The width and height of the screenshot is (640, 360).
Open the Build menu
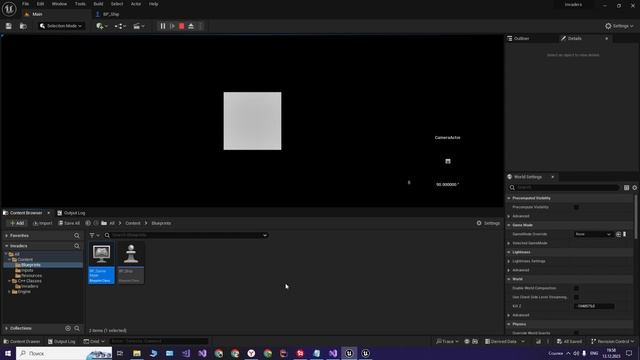[98, 4]
